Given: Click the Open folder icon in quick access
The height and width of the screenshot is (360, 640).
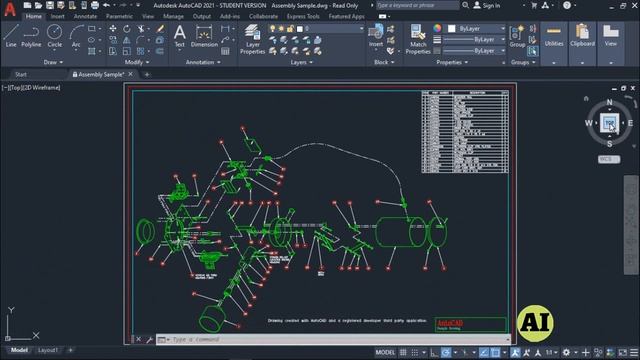Looking at the screenshot, I should click(38, 5).
